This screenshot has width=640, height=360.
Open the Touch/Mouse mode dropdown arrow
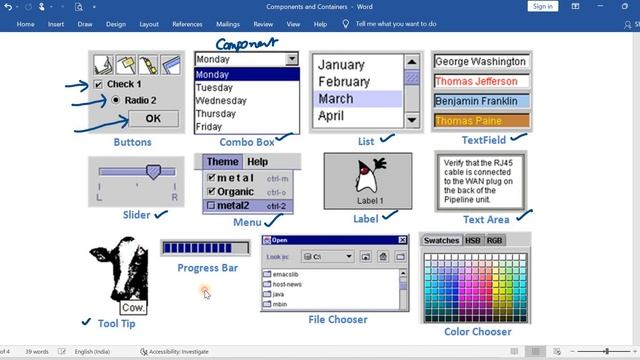[x=51, y=7]
